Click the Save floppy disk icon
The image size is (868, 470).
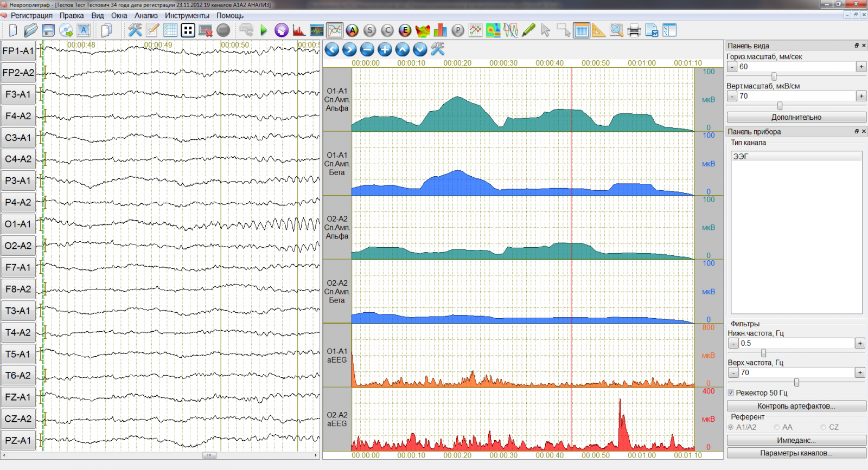tap(48, 30)
